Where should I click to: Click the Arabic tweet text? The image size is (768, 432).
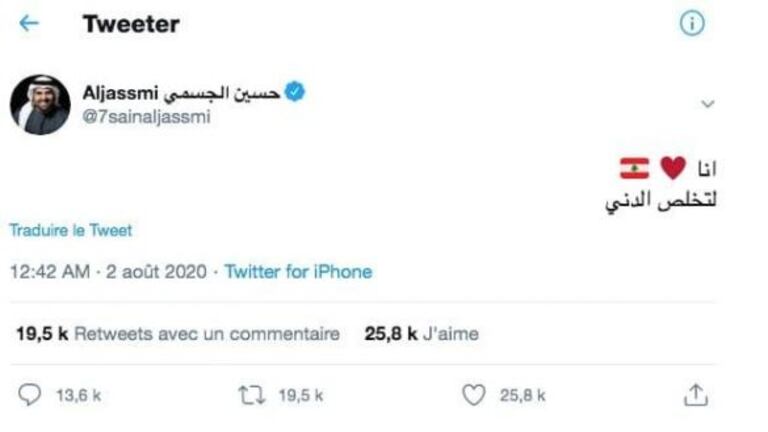pyautogui.click(x=662, y=201)
